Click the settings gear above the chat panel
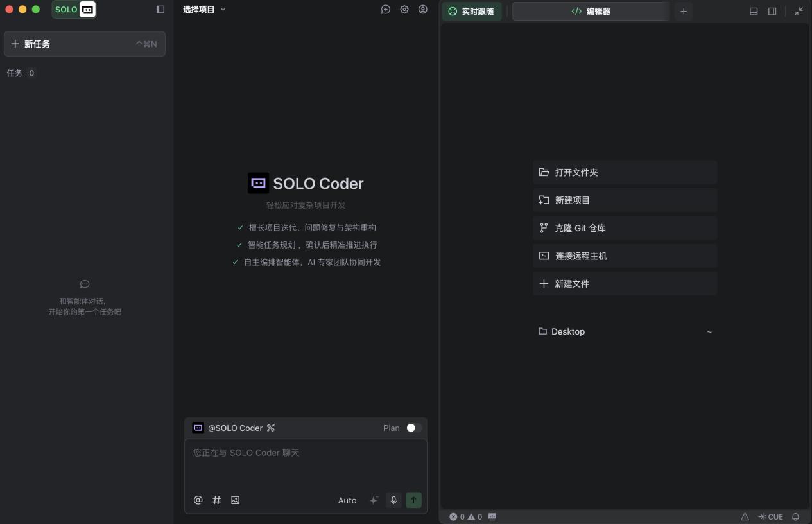 pyautogui.click(x=404, y=10)
